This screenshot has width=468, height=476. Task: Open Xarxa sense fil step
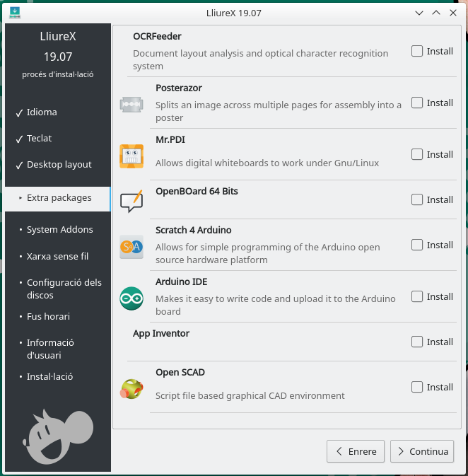coord(57,256)
